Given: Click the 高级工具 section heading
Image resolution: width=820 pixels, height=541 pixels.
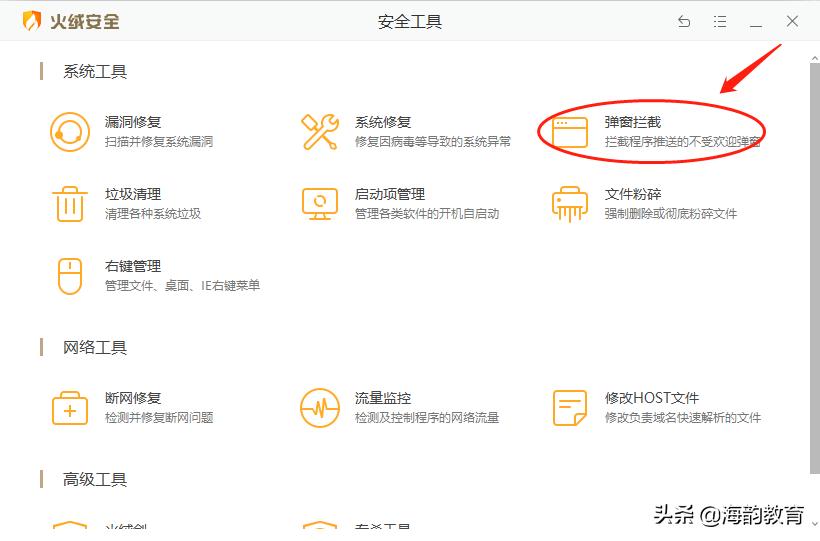Looking at the screenshot, I should tap(95, 479).
